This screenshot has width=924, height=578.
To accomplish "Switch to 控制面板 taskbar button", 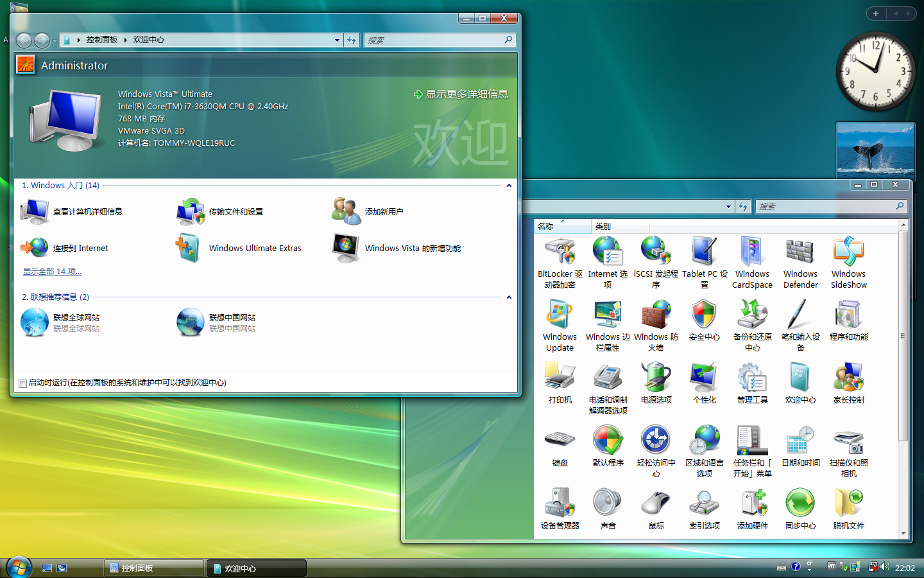I will [154, 568].
